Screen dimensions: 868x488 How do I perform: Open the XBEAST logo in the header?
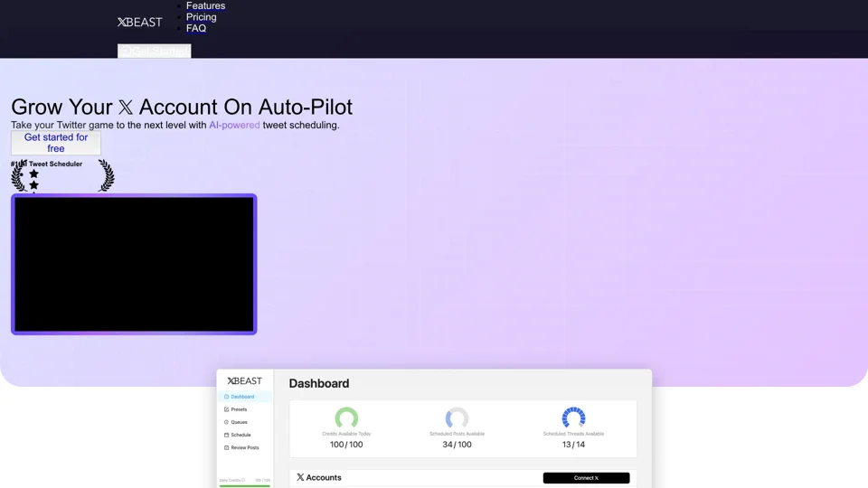[139, 22]
